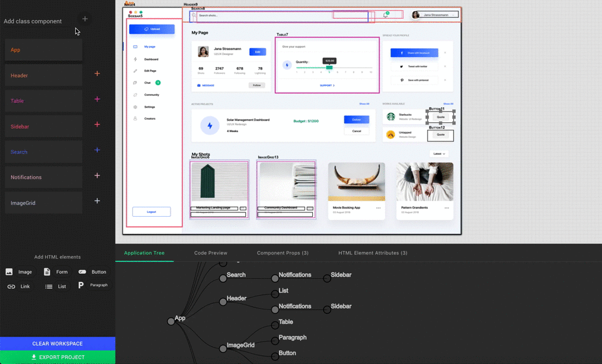
Task: Click the Button node in the application tree
Action: (275, 356)
